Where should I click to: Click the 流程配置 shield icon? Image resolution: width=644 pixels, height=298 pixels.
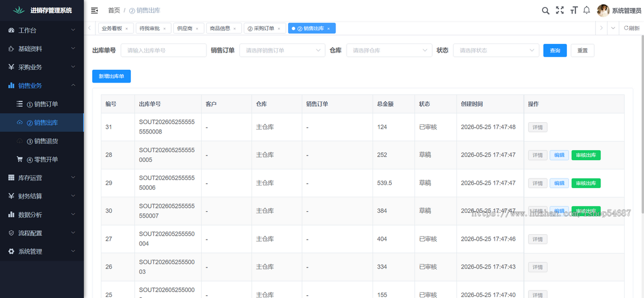12,233
